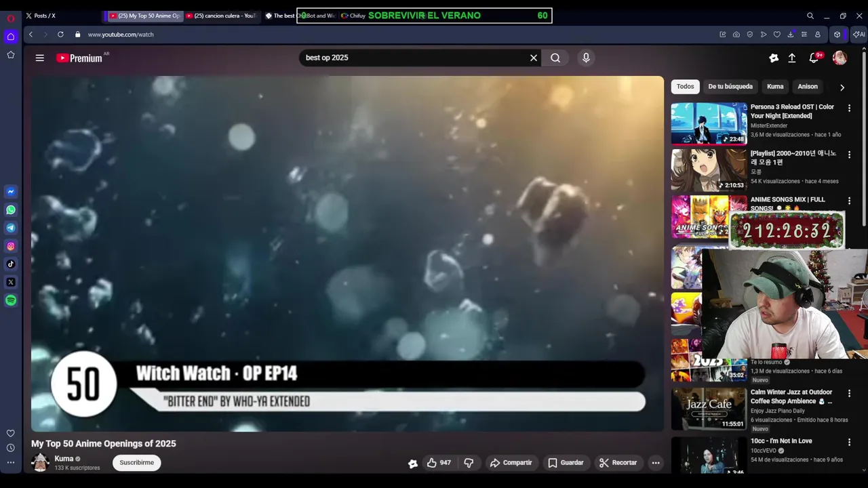The image size is (868, 488).
Task: Expand more filter chips arrow
Action: [x=842, y=87]
